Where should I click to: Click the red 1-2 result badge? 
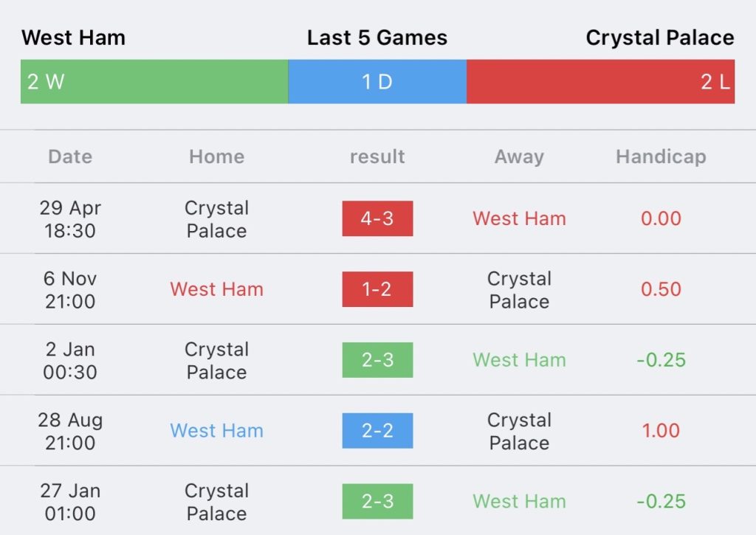[x=377, y=289]
